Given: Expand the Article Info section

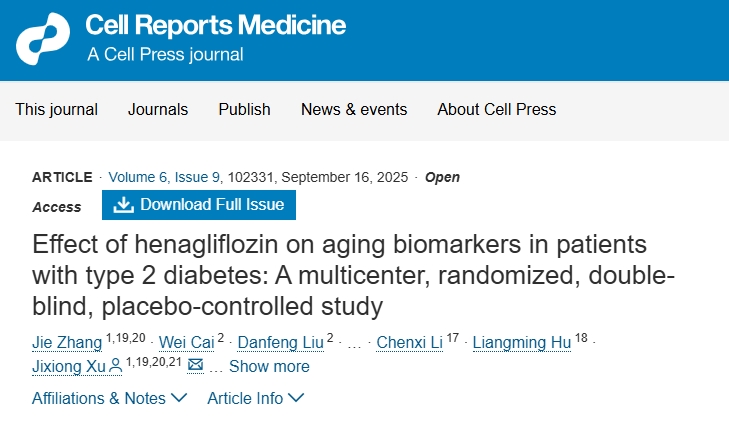Looking at the screenshot, I should pos(255,398).
